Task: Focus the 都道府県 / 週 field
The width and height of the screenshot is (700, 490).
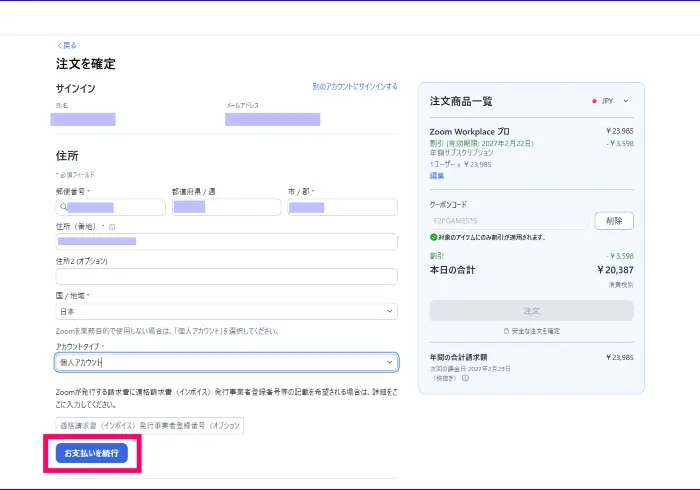Action: click(227, 207)
